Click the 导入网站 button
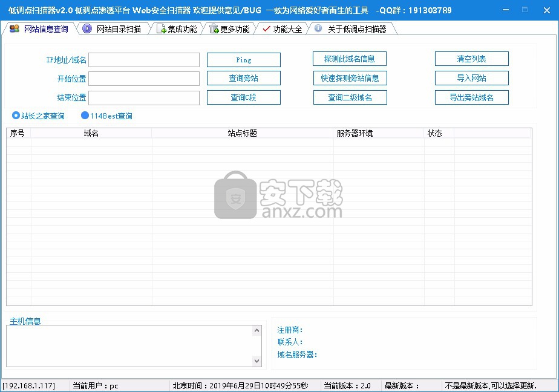The height and width of the screenshot is (392, 559). 472,78
